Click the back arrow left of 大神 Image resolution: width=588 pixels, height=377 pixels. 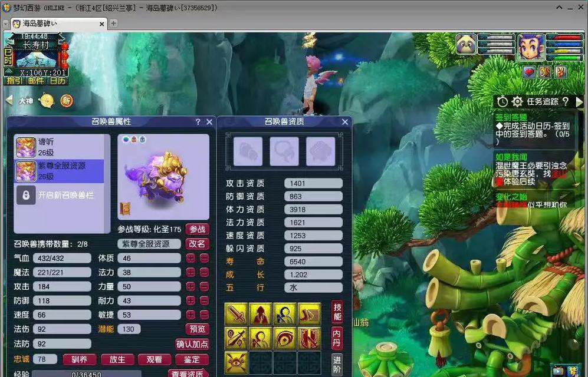tap(8, 101)
